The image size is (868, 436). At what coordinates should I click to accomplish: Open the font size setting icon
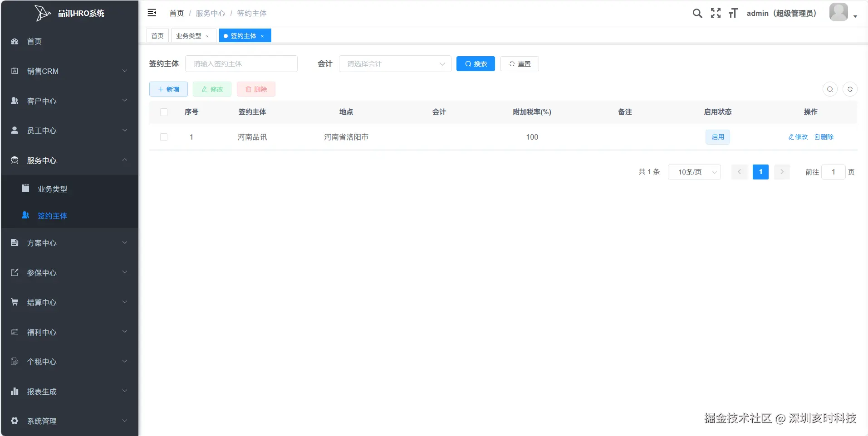pyautogui.click(x=733, y=13)
